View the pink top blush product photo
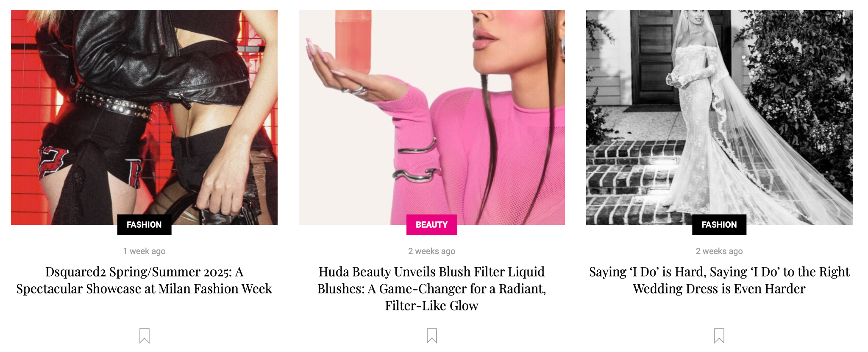This screenshot has height=352, width=868. 431,117
